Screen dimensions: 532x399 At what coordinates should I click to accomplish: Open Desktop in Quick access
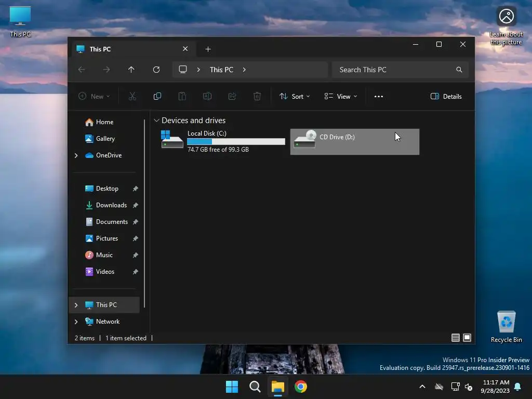point(107,189)
